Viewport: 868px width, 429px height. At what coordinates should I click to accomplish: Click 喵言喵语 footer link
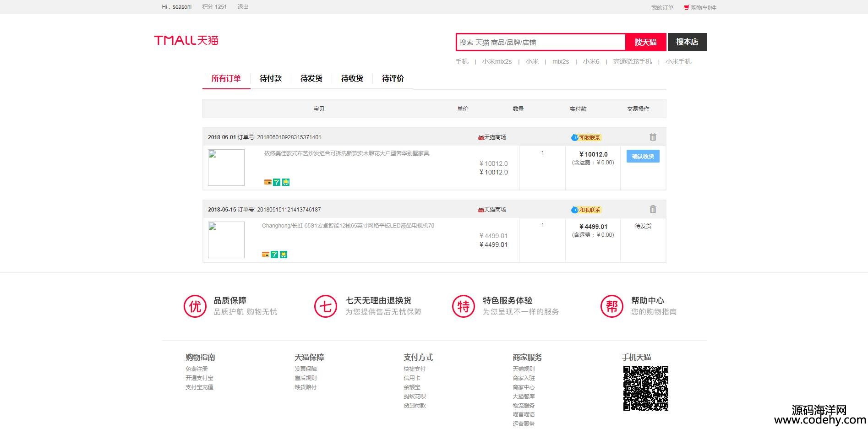[524, 415]
